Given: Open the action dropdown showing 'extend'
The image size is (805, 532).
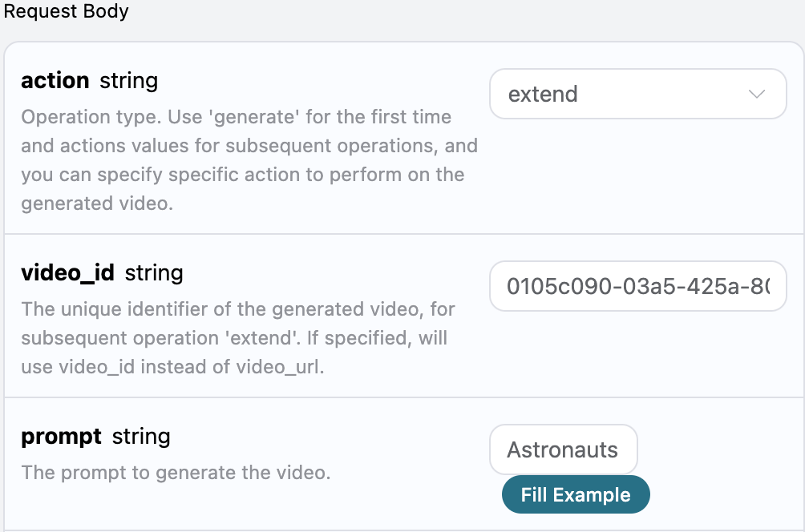Looking at the screenshot, I should point(637,95).
